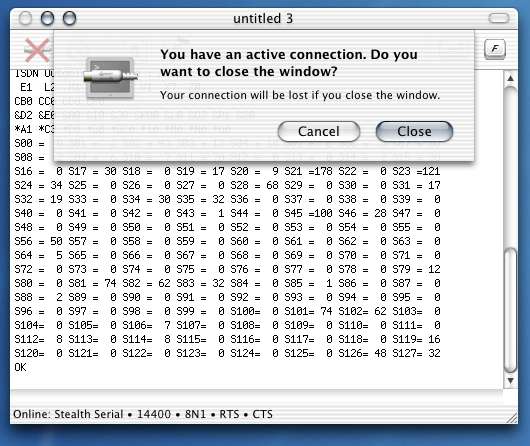Toggle the toolbar with the pill button
Screen dimensions: 530x446
point(499,18)
